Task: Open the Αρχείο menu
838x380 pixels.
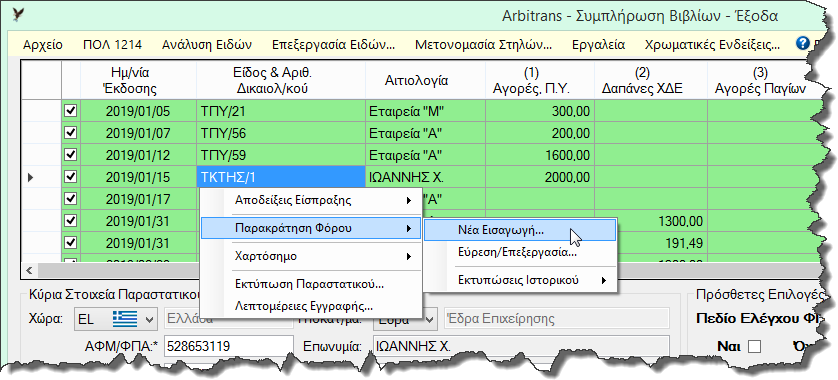Action: (43, 45)
